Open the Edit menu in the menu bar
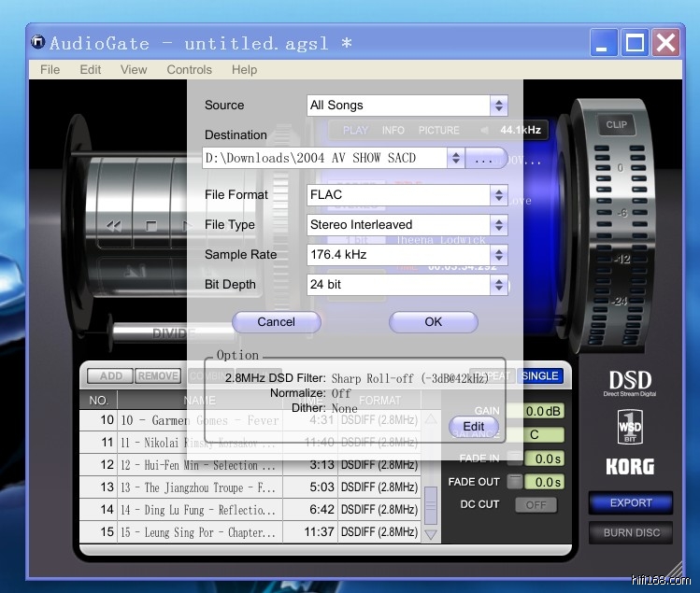Screen dimensions: 700x593 (91, 69)
